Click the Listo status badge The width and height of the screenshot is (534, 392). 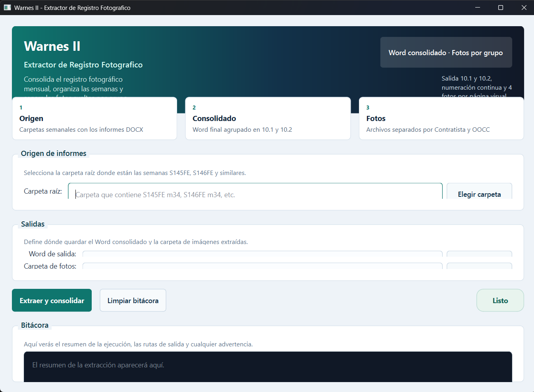click(x=500, y=300)
